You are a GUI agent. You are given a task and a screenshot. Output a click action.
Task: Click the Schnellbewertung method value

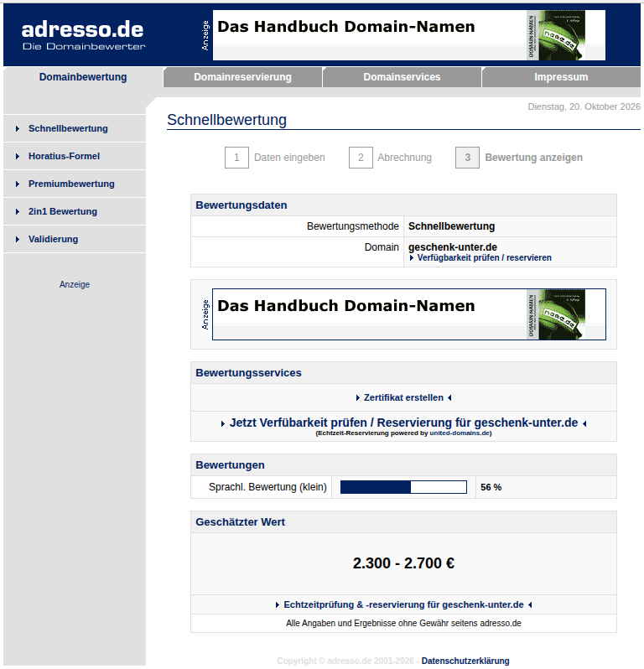pyautogui.click(x=451, y=226)
